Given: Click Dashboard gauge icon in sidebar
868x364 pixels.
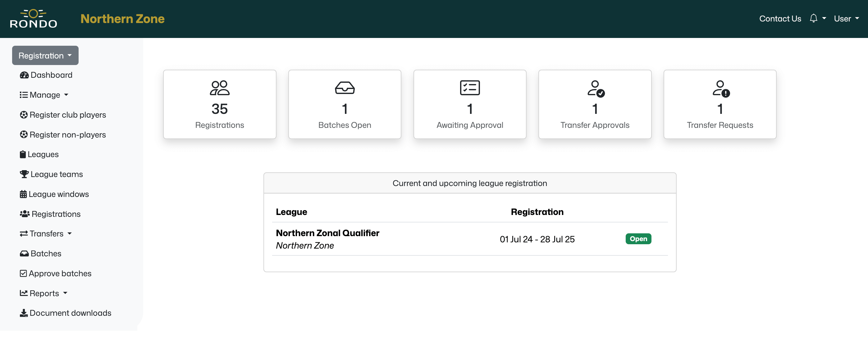Looking at the screenshot, I should point(24,75).
